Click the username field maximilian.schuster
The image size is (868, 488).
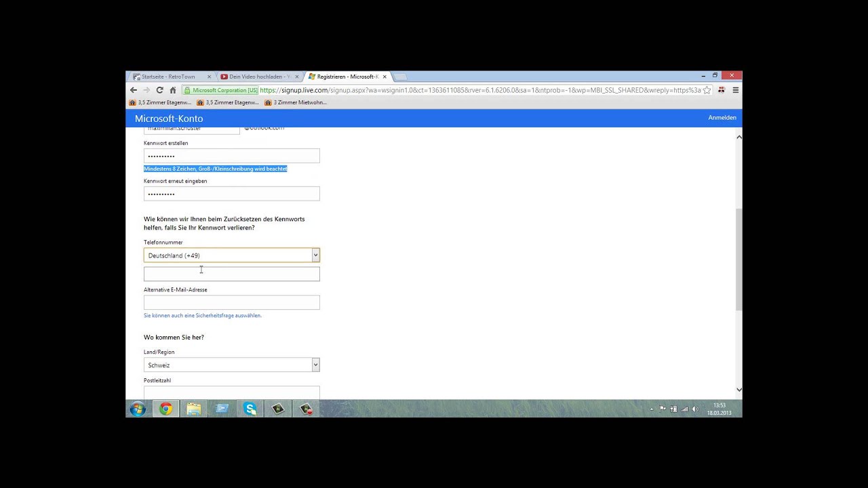(x=192, y=130)
